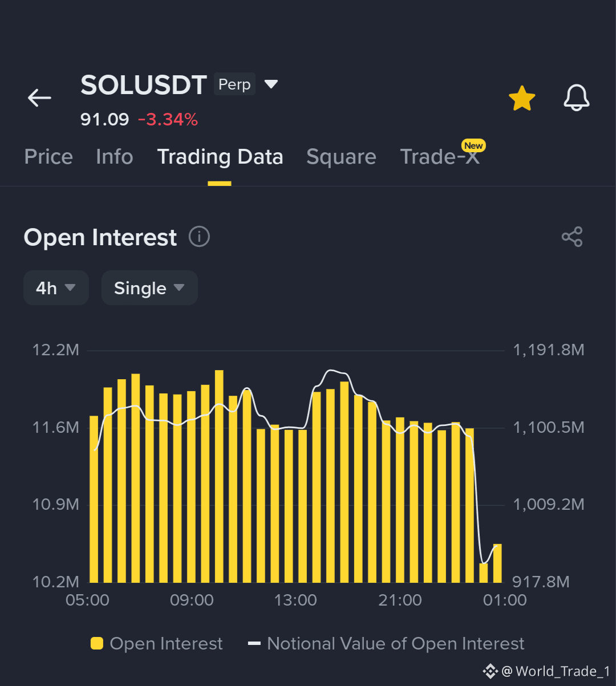Tap the SOLUSDT symbol title
616x686 pixels.
pos(144,86)
